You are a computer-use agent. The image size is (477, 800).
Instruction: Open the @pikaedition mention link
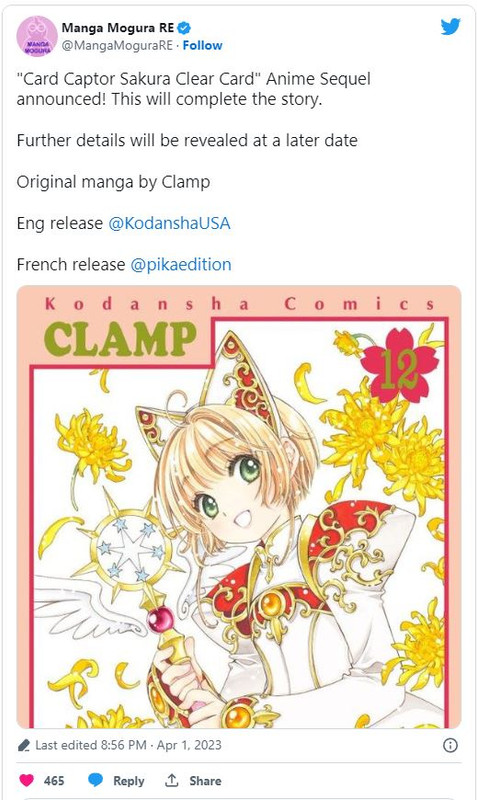pos(181,264)
